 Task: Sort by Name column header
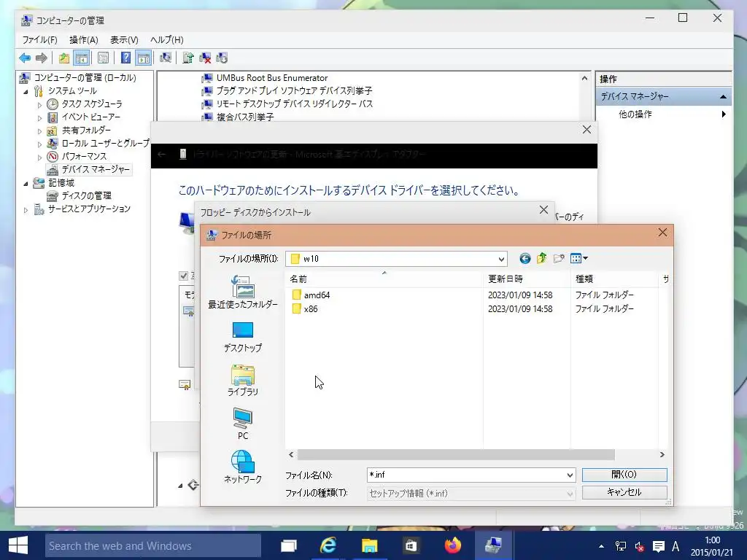[384, 279]
